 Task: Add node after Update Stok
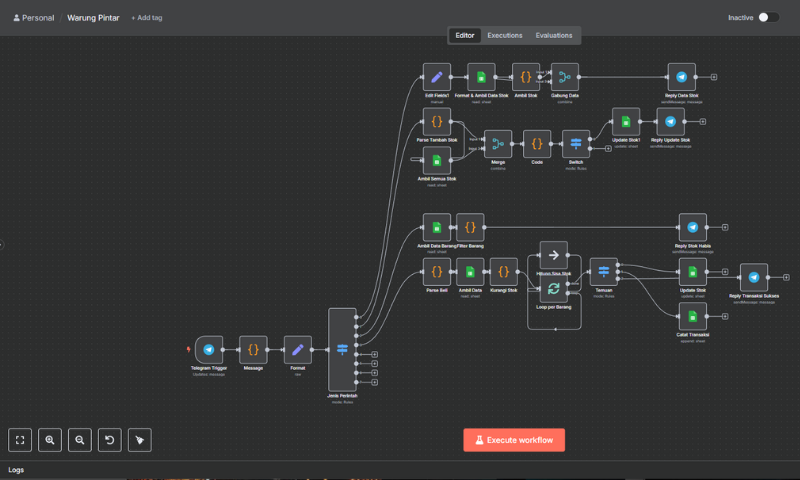(725, 272)
